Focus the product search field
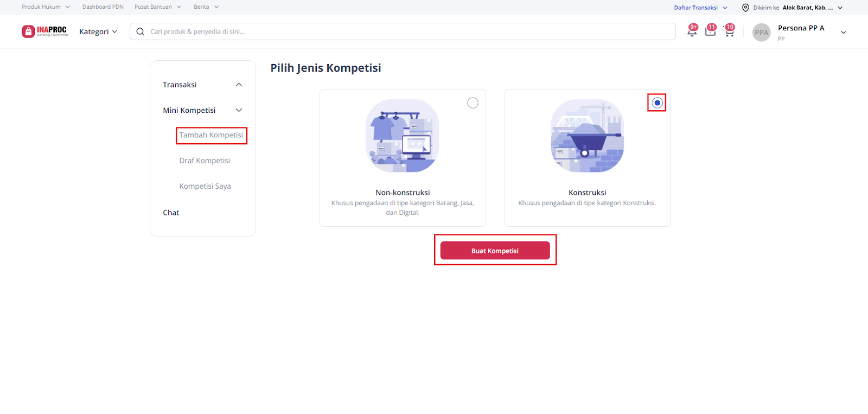This screenshot has height=414, width=868. tap(407, 31)
